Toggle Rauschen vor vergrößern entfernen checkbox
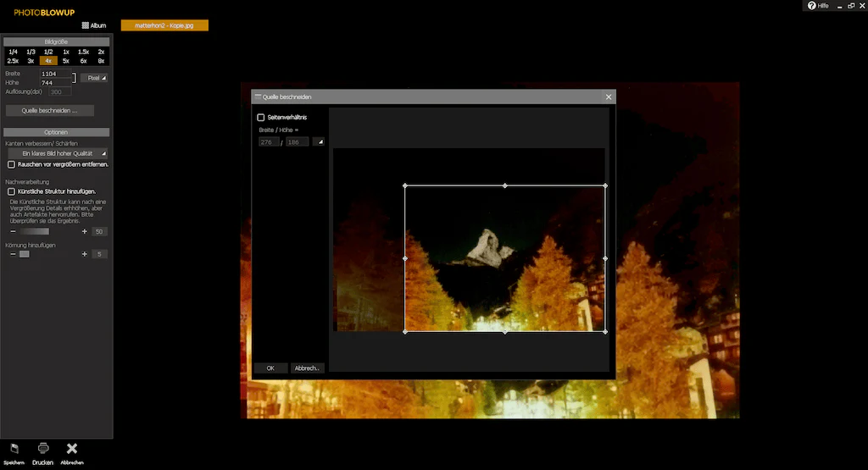Viewport: 868px width, 470px height. (11, 165)
